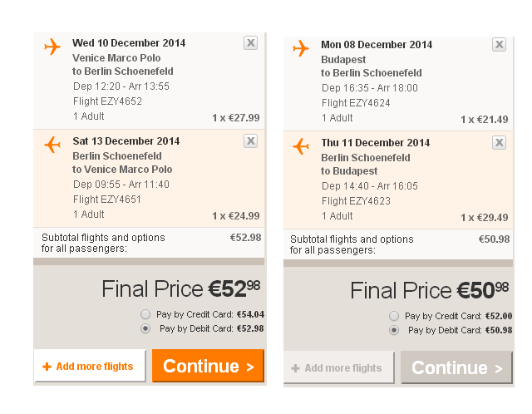Select Pay by Debit Card €50.98
532x414 pixels.
pos(394,330)
